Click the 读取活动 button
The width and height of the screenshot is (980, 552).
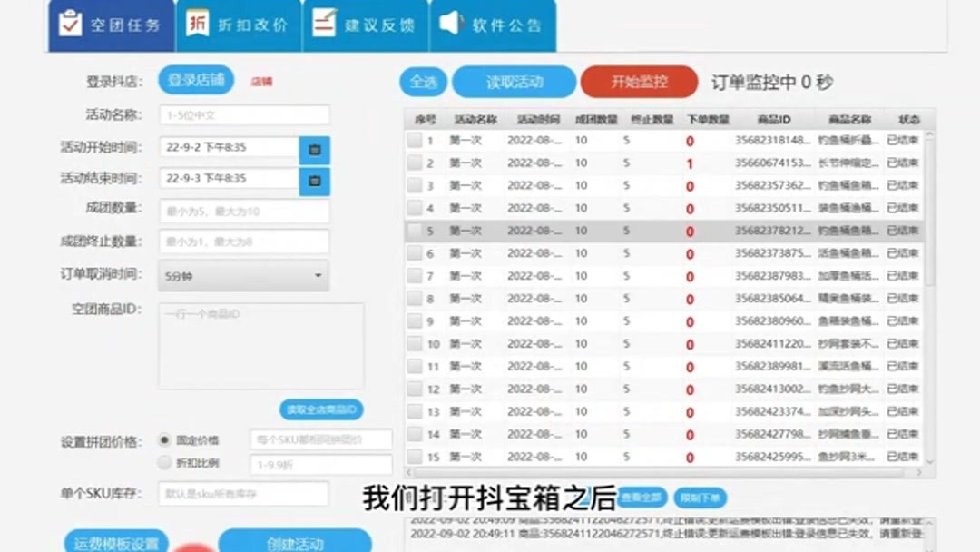(514, 82)
